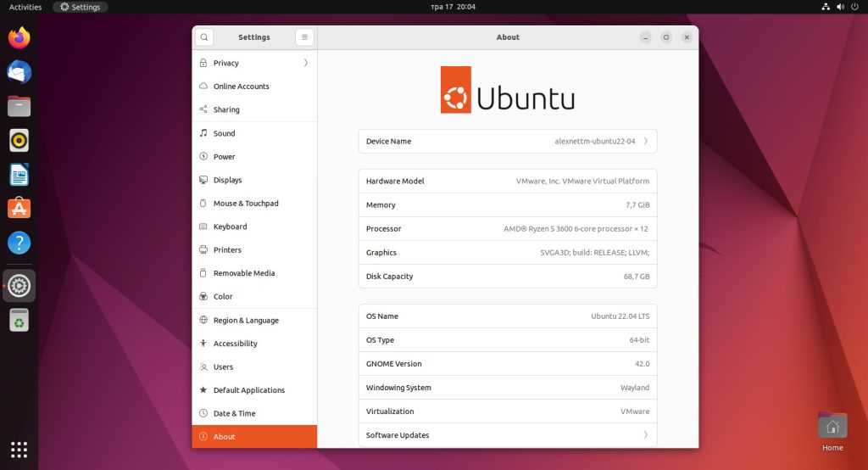868x470 pixels.
Task: Click the Printers icon in sidebar
Action: [x=203, y=250]
